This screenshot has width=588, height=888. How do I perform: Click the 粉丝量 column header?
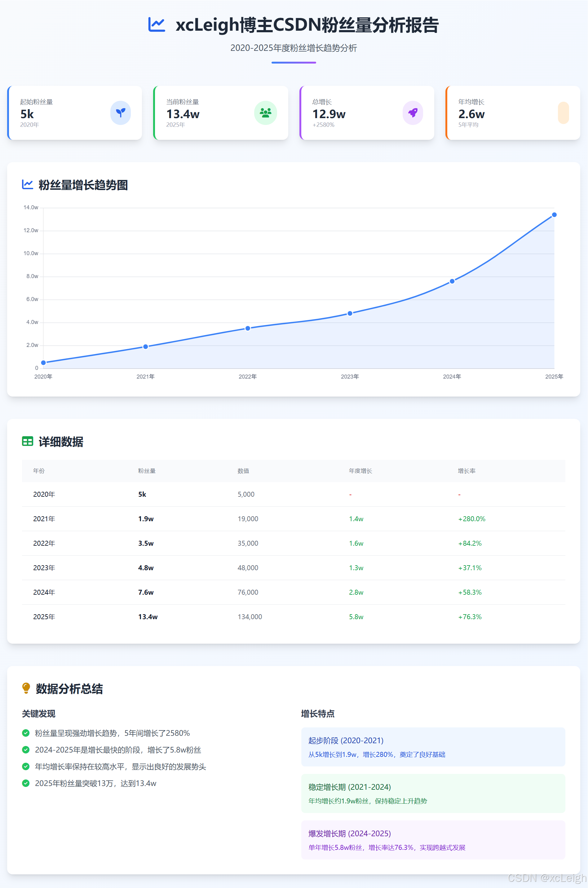147,471
